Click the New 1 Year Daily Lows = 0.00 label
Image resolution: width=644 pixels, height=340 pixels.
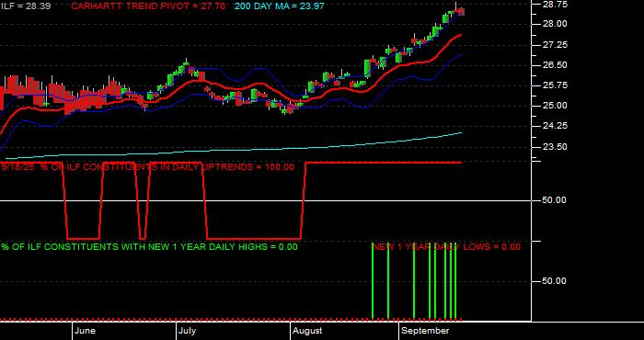[x=447, y=247]
